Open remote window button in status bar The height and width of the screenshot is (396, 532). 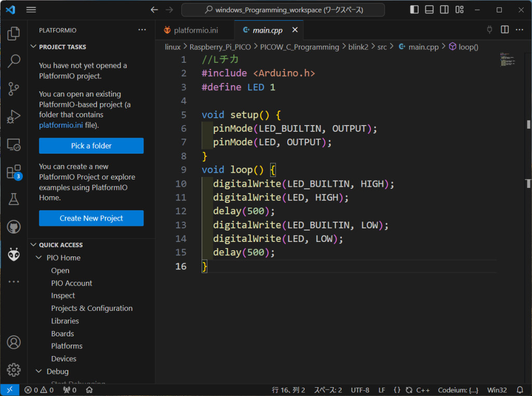(9, 390)
